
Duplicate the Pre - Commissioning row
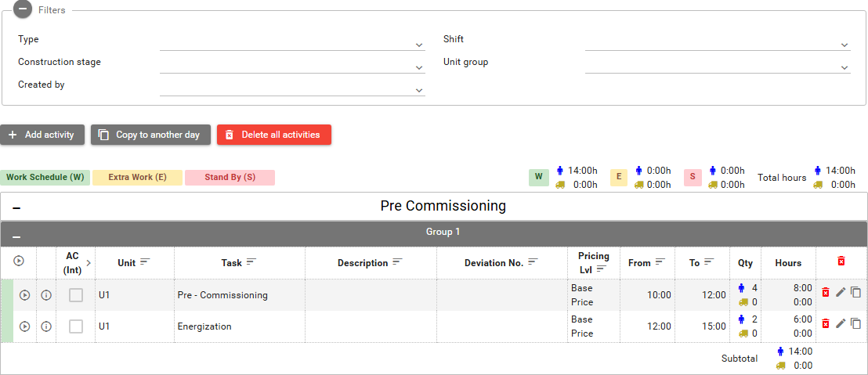[855, 292]
